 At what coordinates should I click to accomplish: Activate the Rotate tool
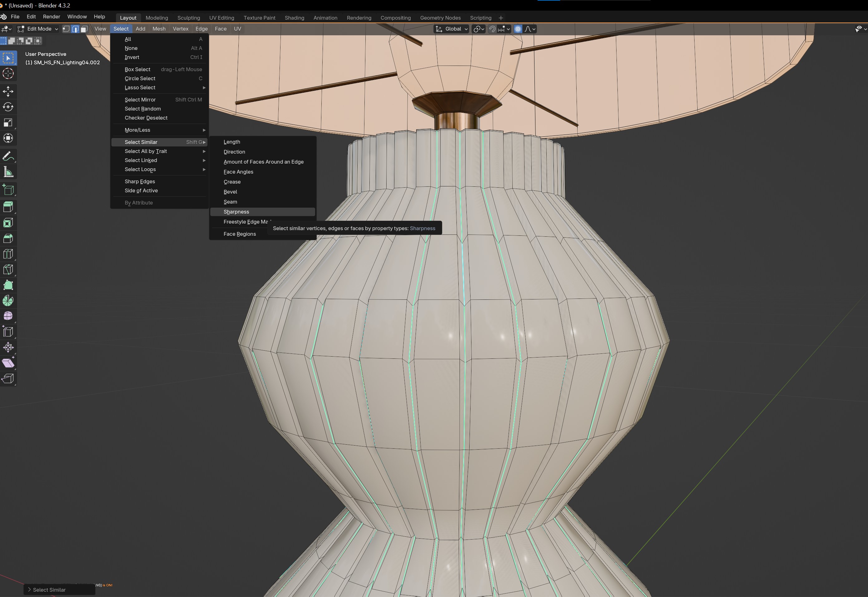8,107
